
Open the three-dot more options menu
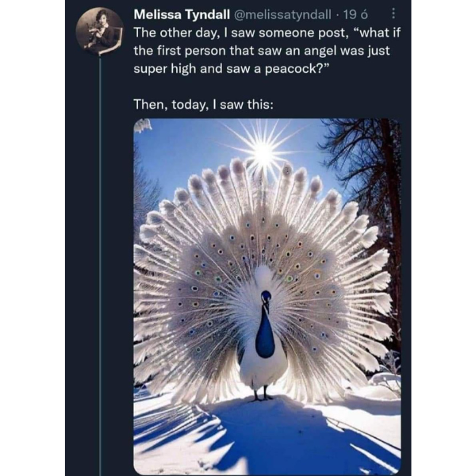coord(393,13)
